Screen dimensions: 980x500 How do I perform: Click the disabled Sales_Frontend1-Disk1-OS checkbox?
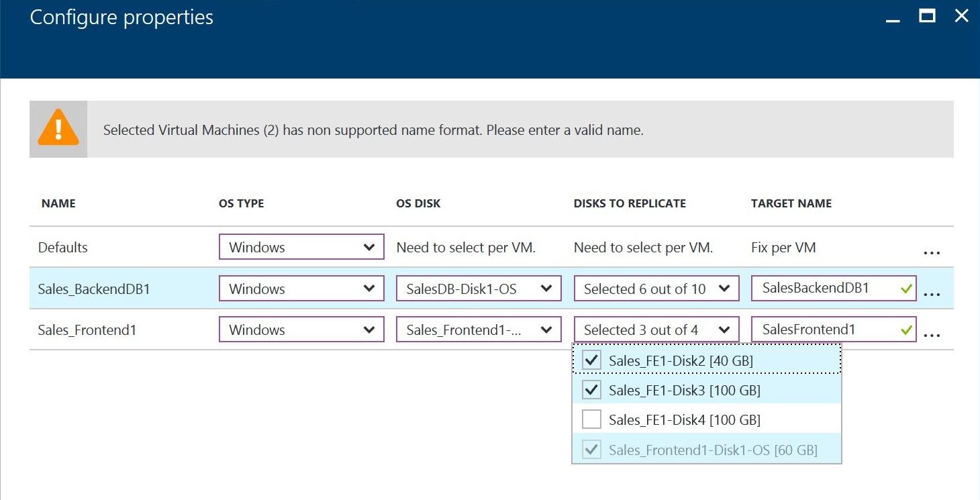(591, 449)
